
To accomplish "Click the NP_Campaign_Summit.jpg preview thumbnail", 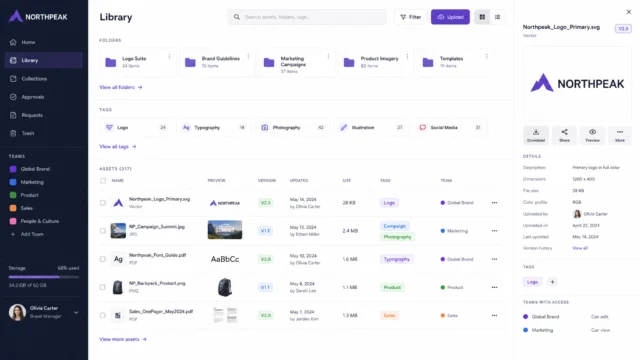I will (x=225, y=230).
